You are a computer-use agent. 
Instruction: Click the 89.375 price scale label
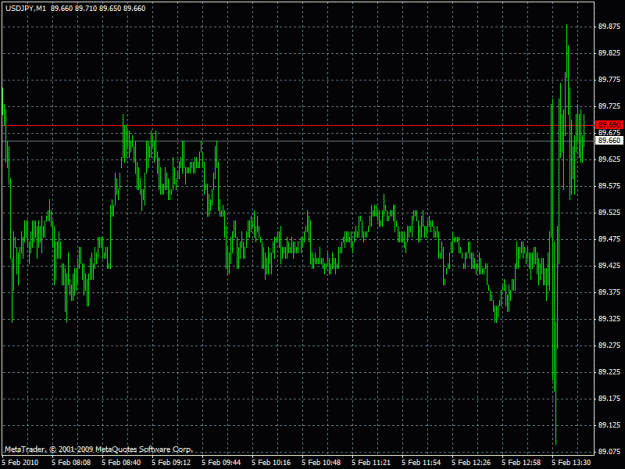[609, 292]
